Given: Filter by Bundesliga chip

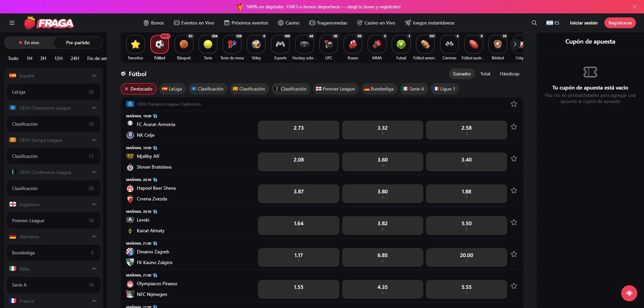Looking at the screenshot, I should [x=379, y=89].
